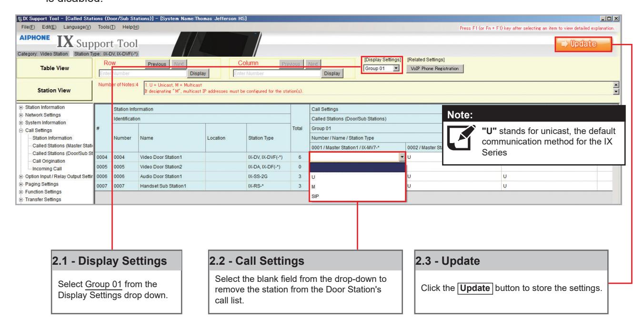Choose SIP in the open dropdown list

357,196
